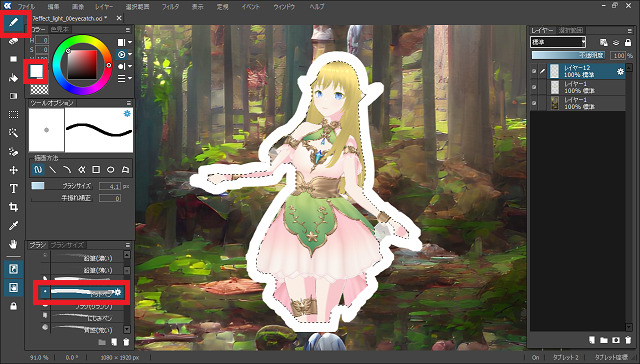Select the Magic Wand tool
Screen dimensions: 640x364
pos(13,133)
